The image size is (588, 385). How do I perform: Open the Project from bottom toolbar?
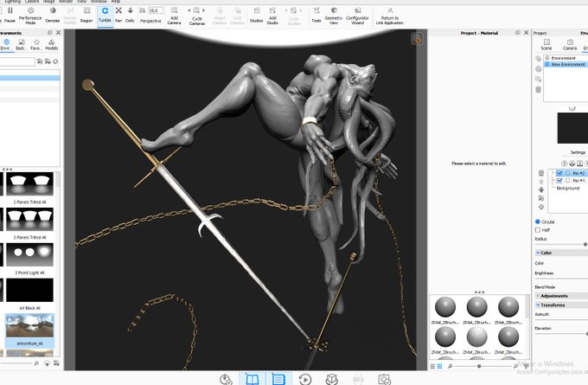[278, 379]
